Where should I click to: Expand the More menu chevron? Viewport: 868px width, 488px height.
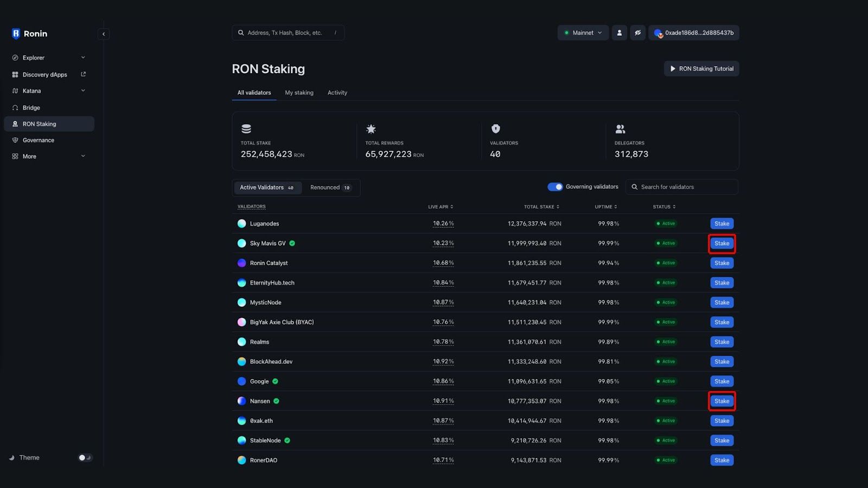pos(83,156)
